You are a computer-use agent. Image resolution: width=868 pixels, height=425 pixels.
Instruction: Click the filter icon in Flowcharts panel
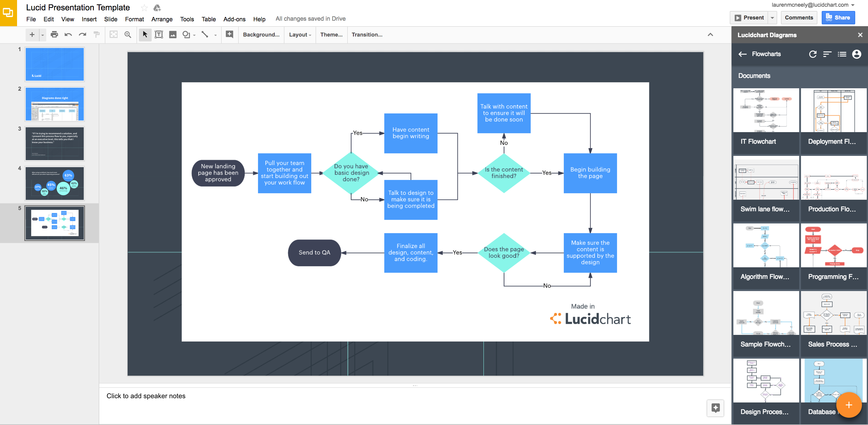[x=828, y=54]
